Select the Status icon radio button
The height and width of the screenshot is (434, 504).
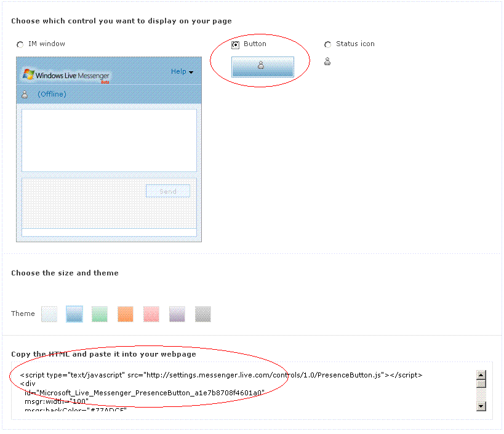point(327,44)
